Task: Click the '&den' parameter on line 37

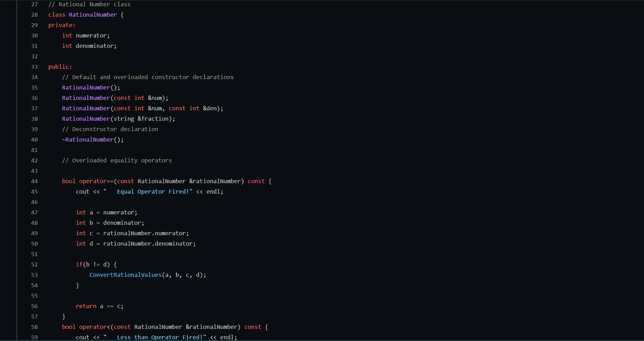Action: [x=209, y=108]
